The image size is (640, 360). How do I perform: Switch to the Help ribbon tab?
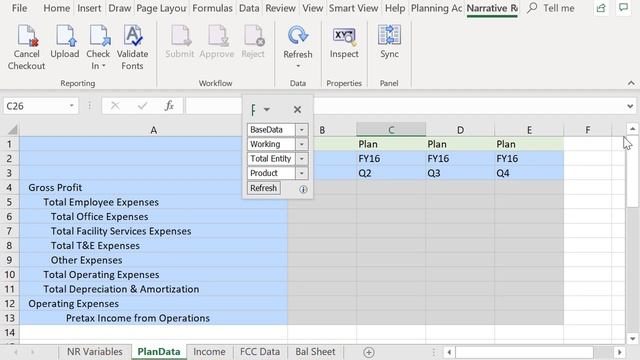coord(395,8)
